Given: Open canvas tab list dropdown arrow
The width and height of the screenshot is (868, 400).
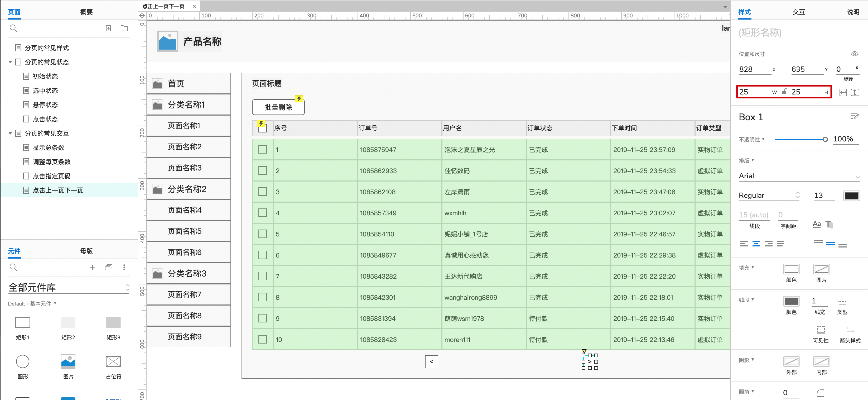Looking at the screenshot, I should coord(725,7).
